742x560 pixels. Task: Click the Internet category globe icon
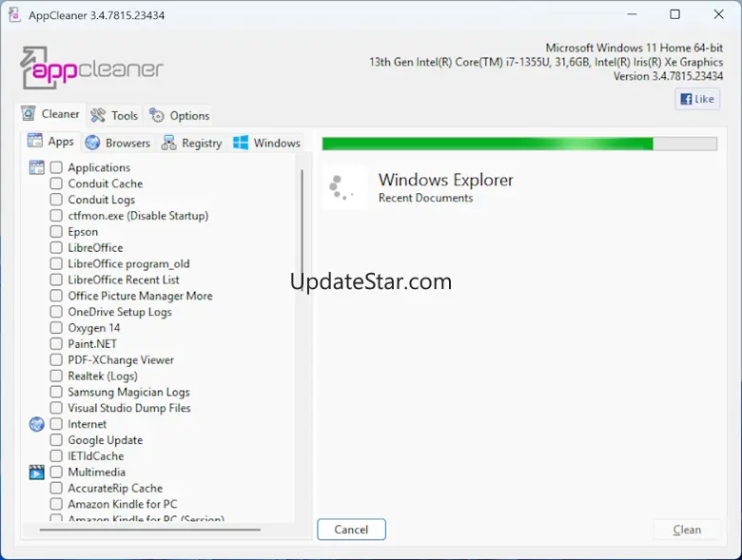click(37, 424)
